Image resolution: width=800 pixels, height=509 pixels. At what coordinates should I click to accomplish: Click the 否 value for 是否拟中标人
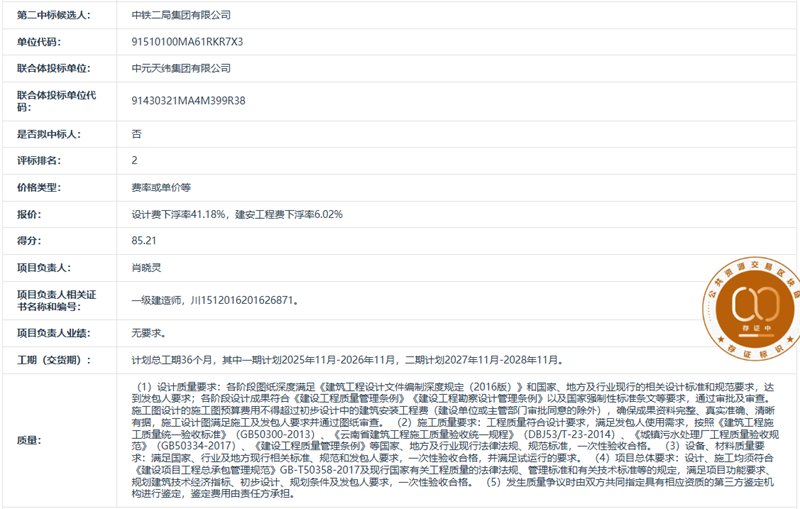point(136,134)
